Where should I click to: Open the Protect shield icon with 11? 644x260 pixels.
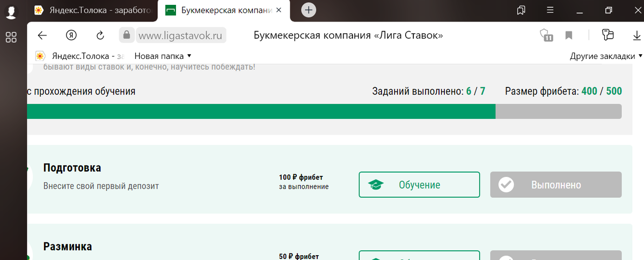pos(546,35)
